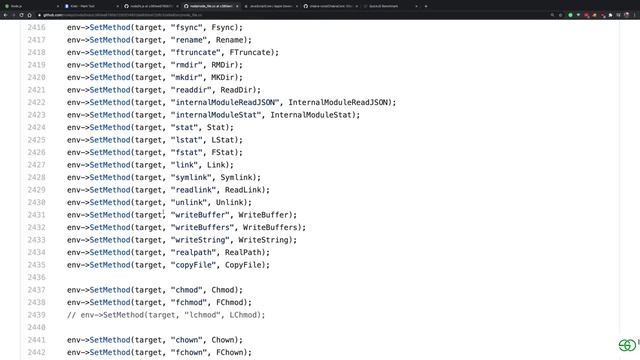Screen dimensions: 640x360
Task: Click the lock icon beside github.com
Action: click(40, 15)
